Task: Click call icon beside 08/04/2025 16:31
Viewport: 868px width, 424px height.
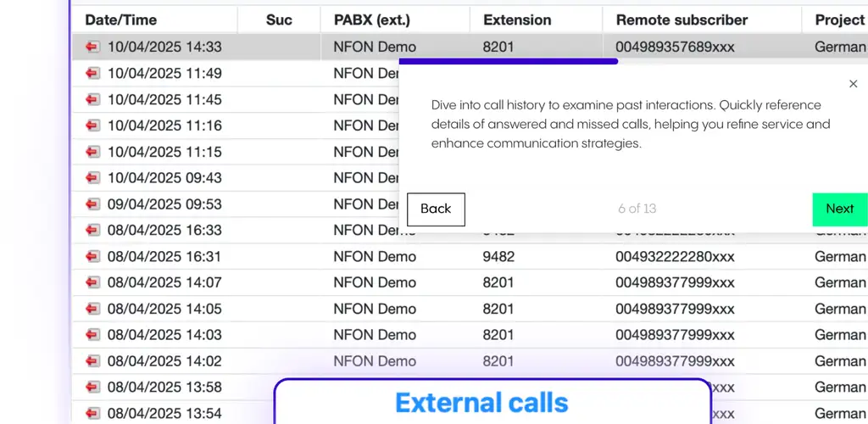Action: click(x=92, y=257)
